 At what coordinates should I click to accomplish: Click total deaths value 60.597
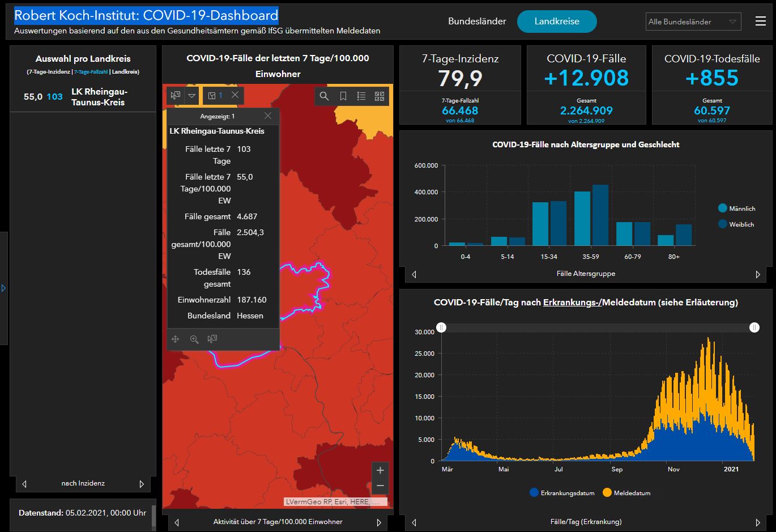pos(712,111)
